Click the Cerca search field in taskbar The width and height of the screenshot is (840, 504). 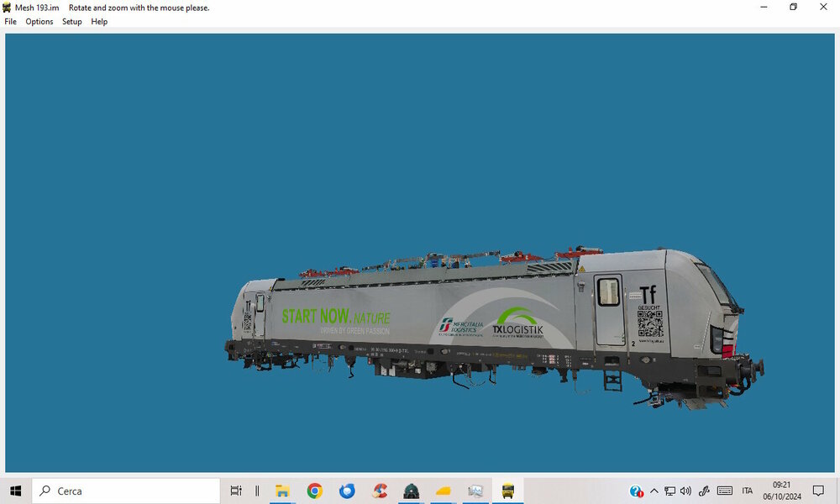[126, 491]
